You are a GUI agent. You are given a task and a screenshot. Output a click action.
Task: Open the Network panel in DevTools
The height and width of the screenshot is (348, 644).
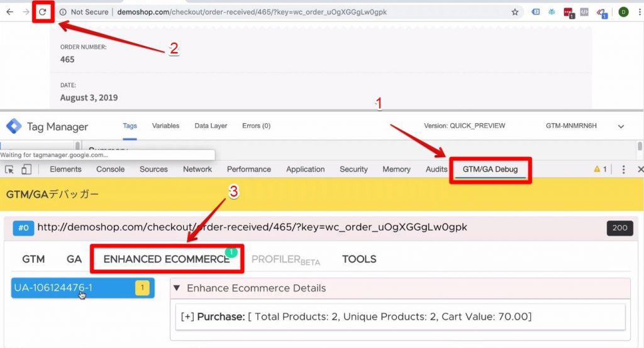[x=197, y=170]
